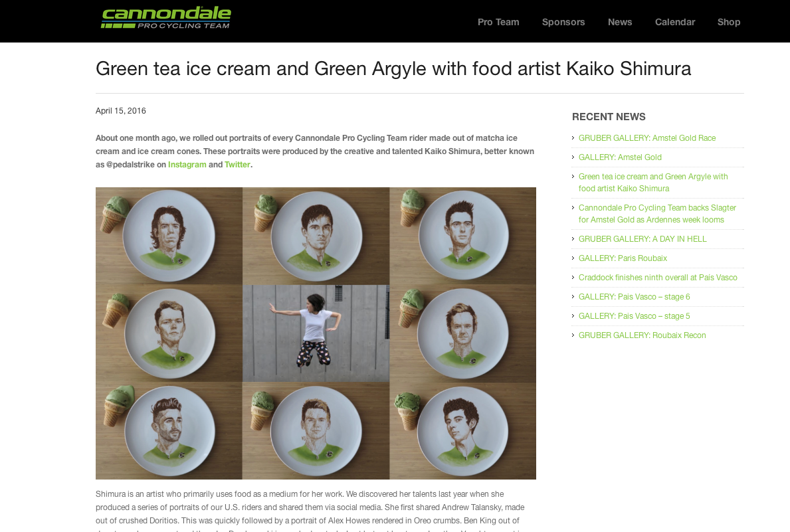Viewport: 790px width, 532px height.
Task: Visit the Shop page
Action: (728, 22)
